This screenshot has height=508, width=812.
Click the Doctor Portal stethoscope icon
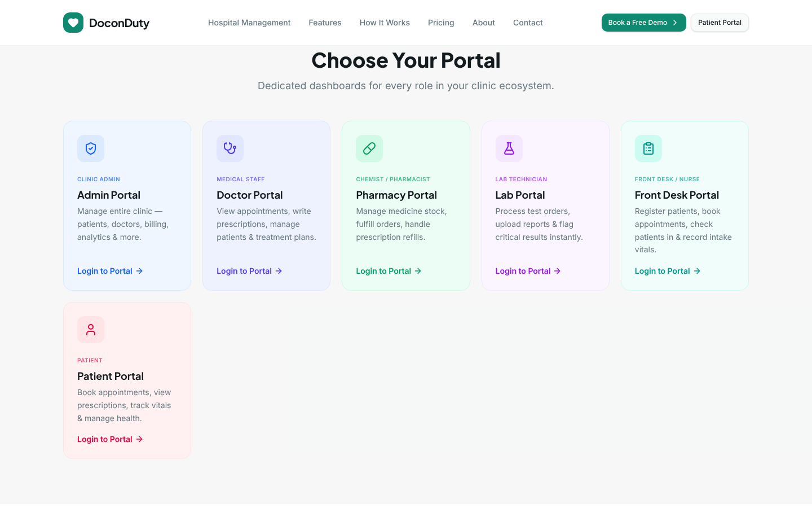(x=230, y=148)
